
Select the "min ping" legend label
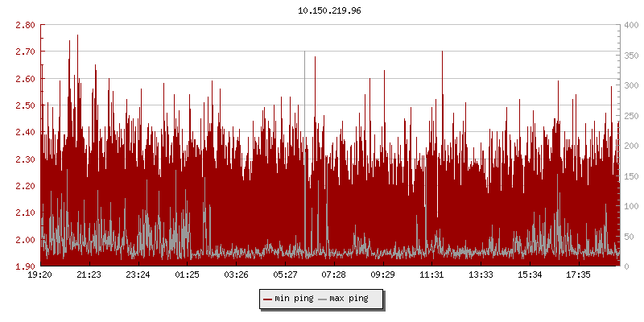point(294,299)
